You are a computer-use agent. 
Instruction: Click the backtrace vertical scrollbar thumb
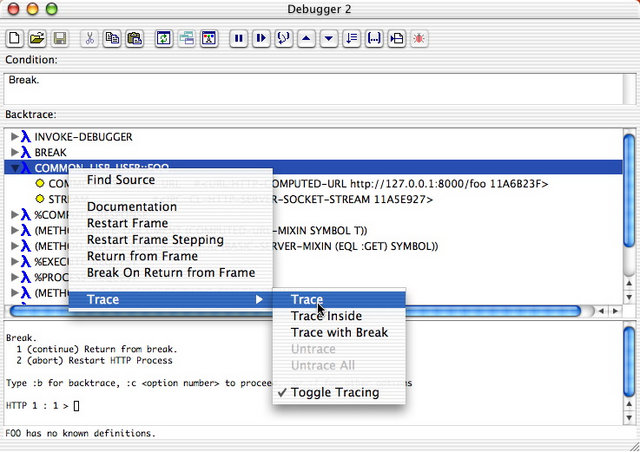click(629, 190)
